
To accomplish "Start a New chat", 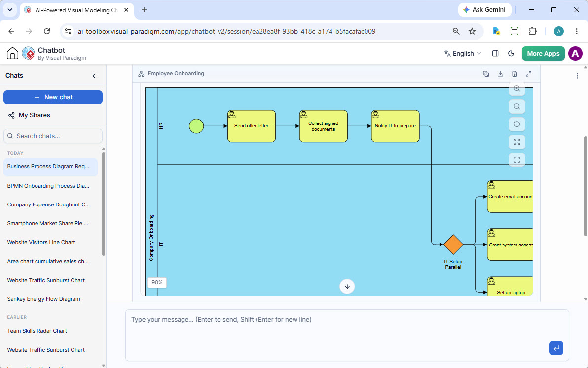I will click(53, 97).
